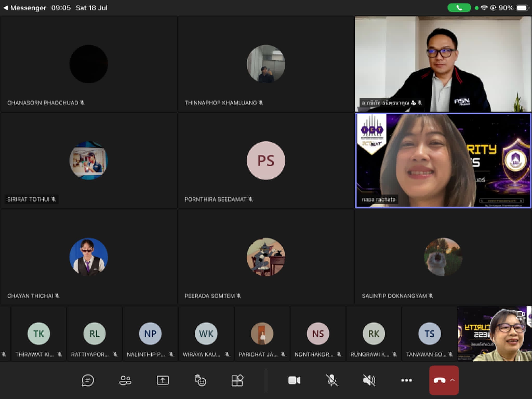This screenshot has width=532, height=399.
Task: Tap the RUNGRAWI K... name label
Action: (370, 354)
